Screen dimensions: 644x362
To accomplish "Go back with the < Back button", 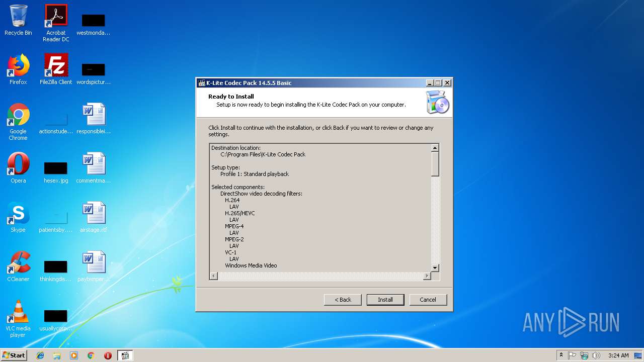I will click(x=343, y=300).
